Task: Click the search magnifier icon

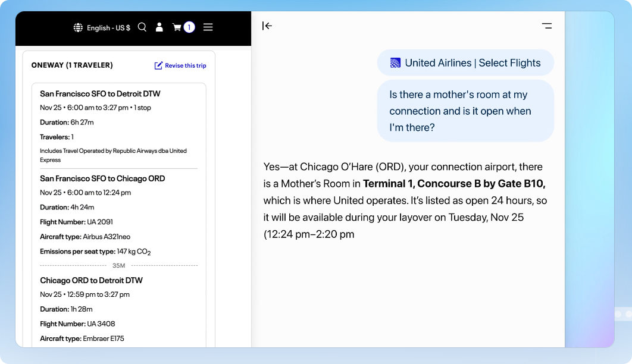Action: [142, 27]
